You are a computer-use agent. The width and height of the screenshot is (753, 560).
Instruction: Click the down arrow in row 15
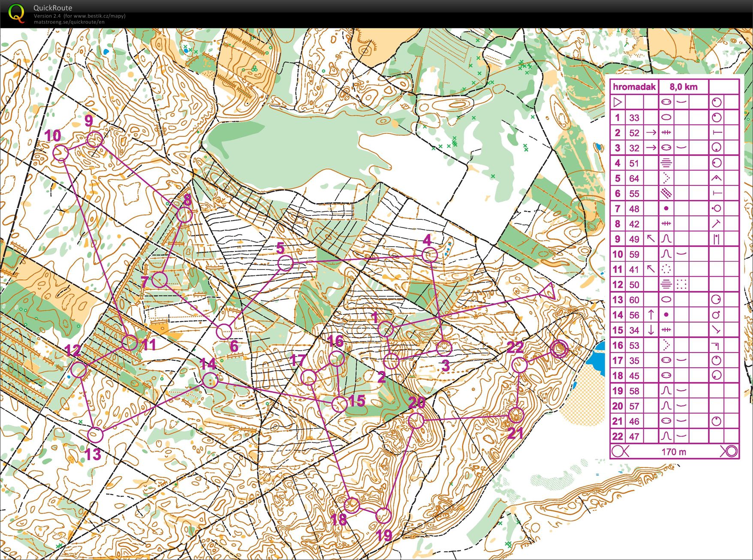(x=651, y=330)
